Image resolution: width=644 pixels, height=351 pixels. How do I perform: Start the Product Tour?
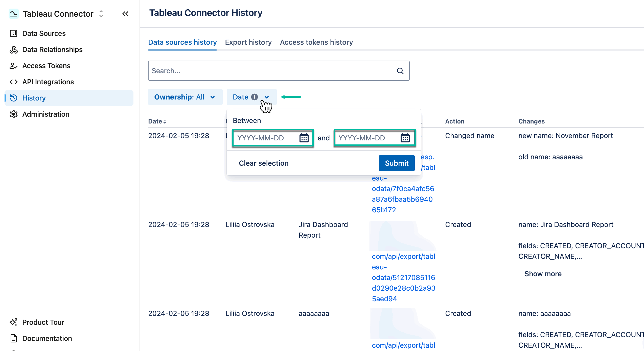point(43,322)
